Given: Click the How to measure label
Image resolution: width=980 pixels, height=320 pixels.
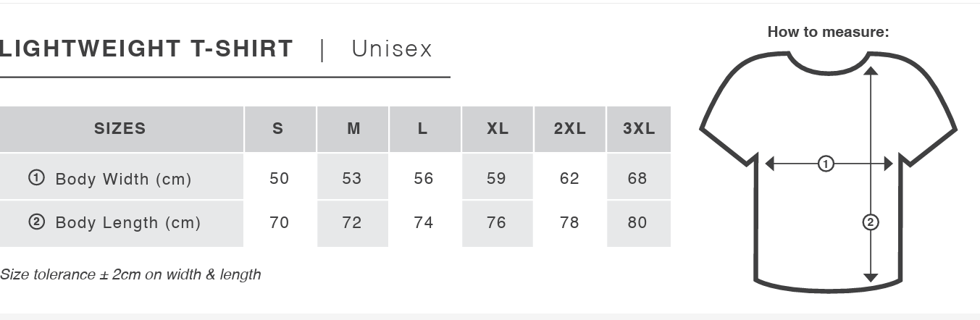Looking at the screenshot, I should (828, 32).
